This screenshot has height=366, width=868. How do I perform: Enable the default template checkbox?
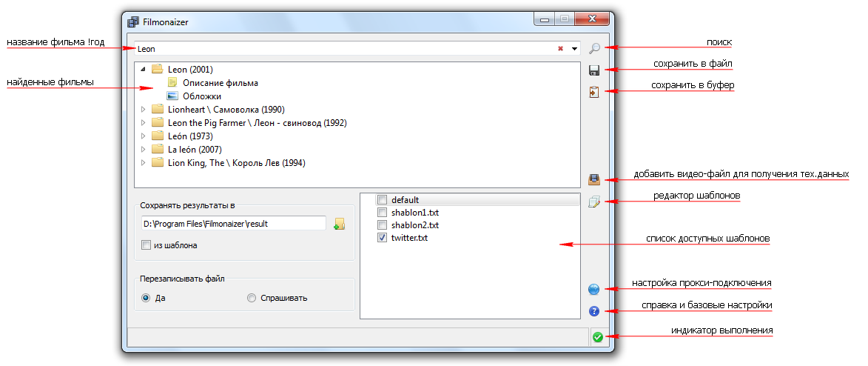point(382,200)
